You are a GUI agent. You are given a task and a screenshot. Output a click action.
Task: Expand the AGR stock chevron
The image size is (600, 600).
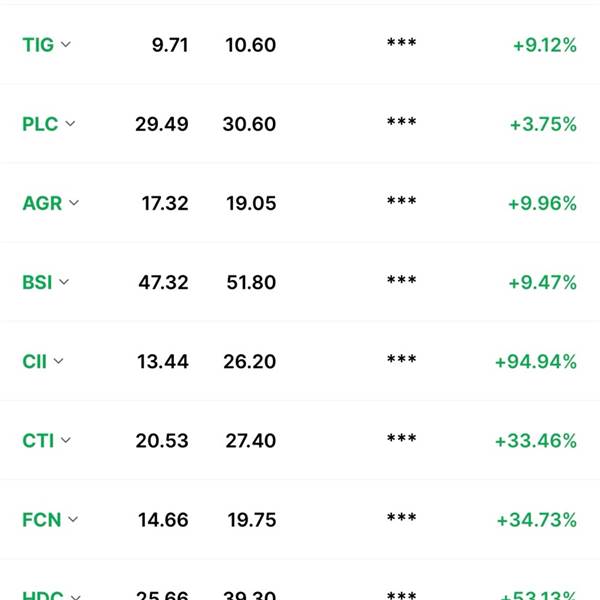74,203
